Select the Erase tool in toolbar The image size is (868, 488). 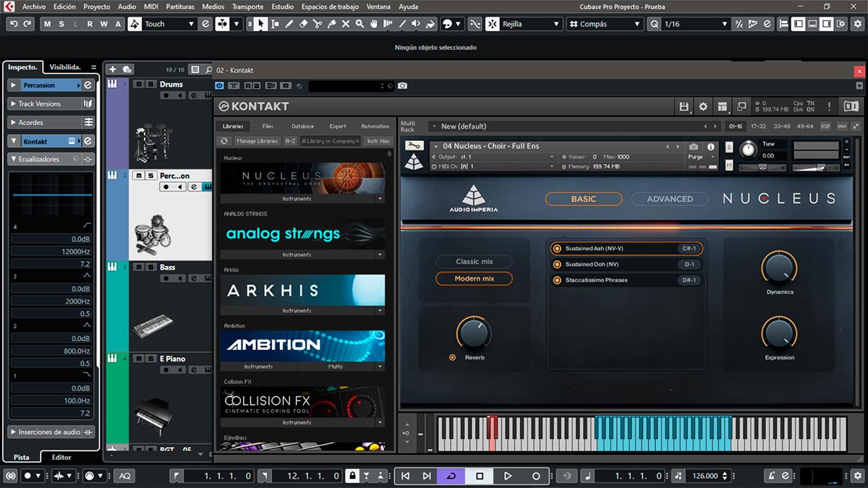(x=303, y=24)
